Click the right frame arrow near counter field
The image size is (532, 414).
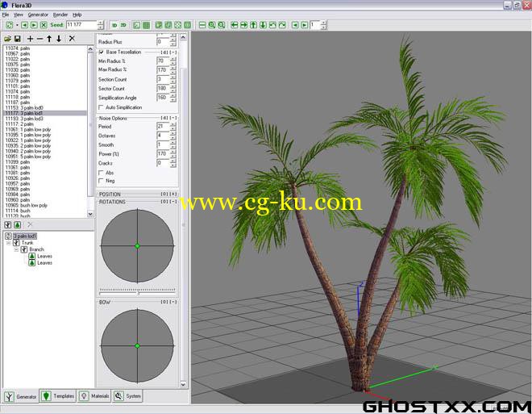305,25
